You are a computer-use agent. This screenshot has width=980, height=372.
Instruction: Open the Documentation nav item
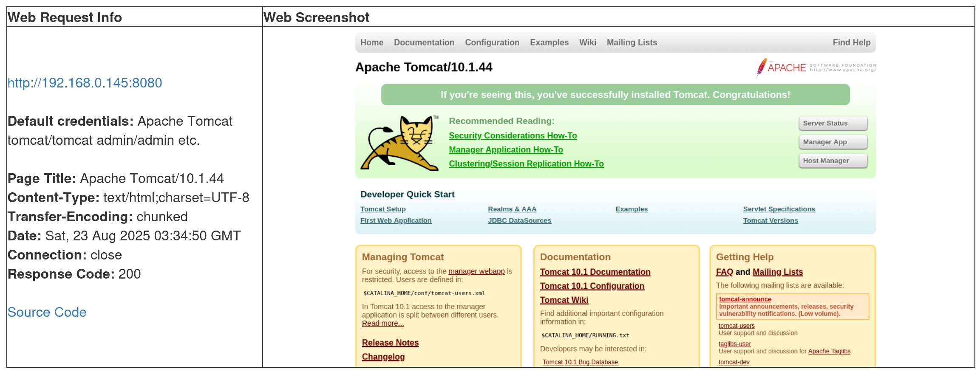(x=424, y=42)
